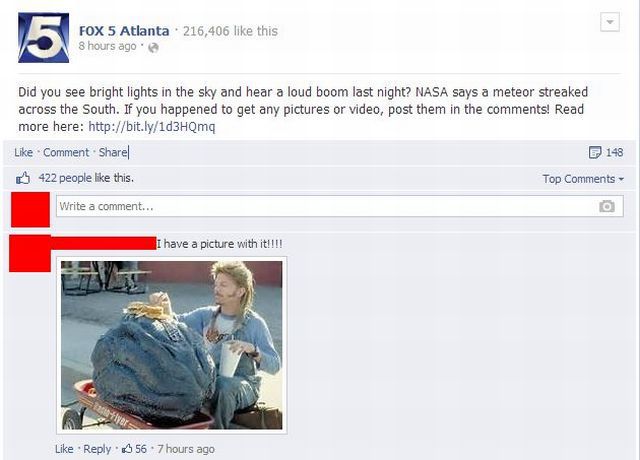
Task: Expand the Top Comments sort dropdown
Action: [x=583, y=179]
